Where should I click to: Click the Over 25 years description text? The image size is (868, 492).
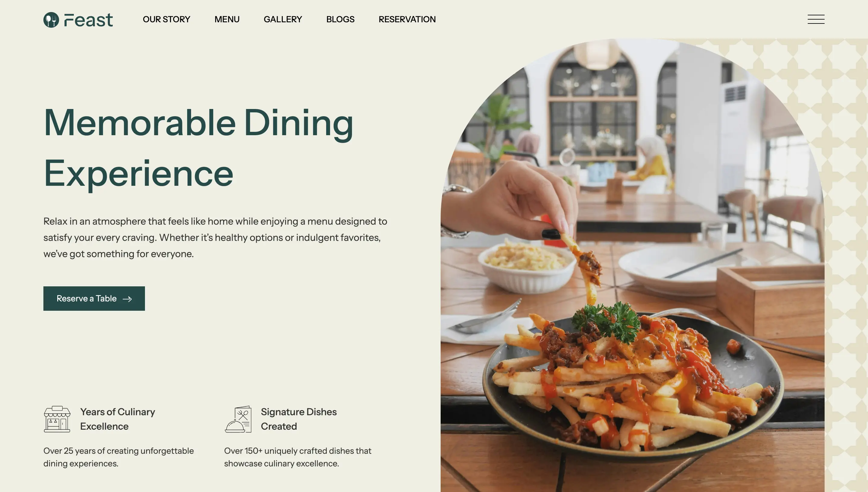coord(119,457)
